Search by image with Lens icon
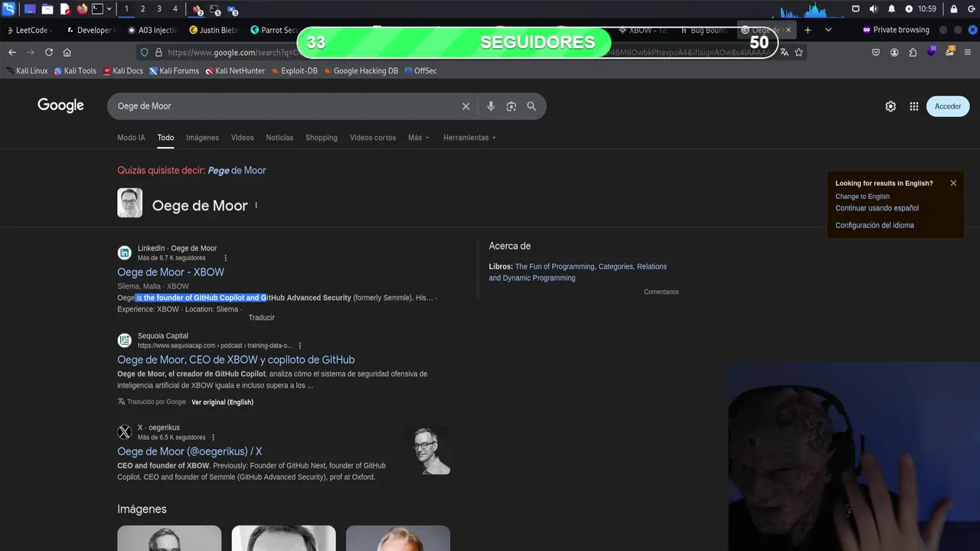 [x=511, y=106]
